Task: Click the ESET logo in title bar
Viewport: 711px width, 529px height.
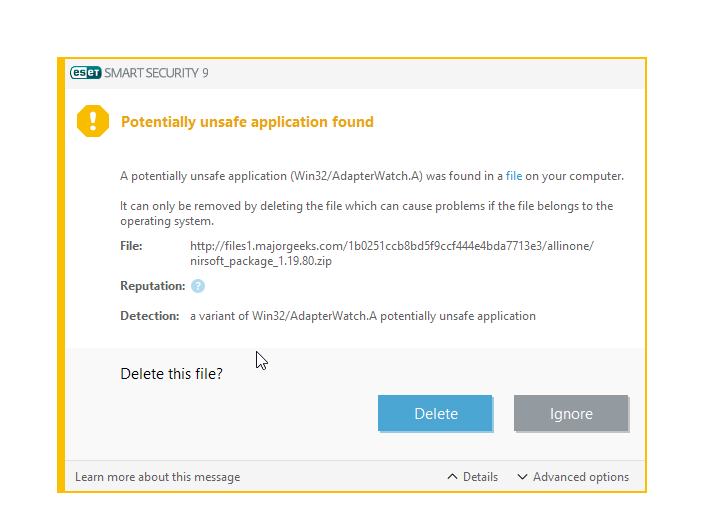Action: pyautogui.click(x=85, y=73)
